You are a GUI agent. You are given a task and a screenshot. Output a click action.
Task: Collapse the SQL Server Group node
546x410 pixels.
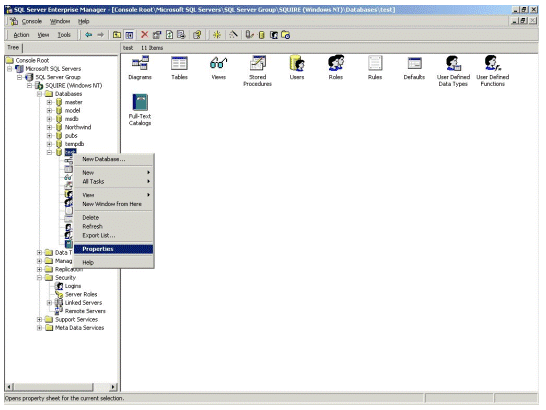point(20,77)
